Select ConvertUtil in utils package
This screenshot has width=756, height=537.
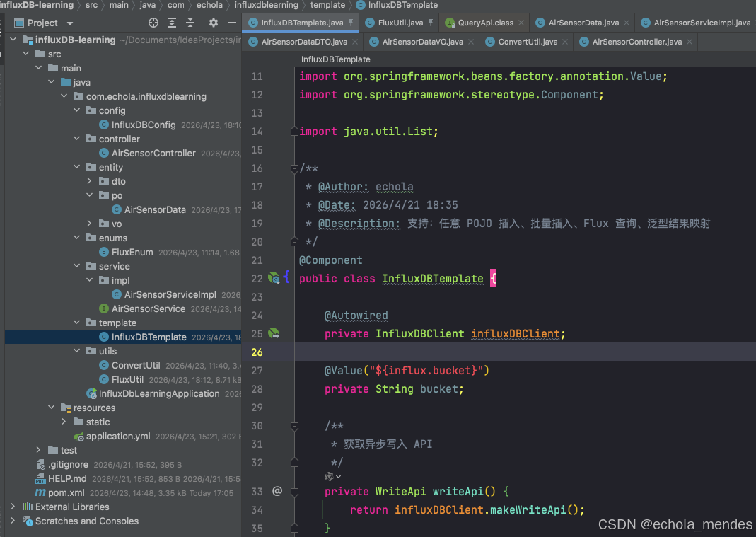(x=136, y=365)
